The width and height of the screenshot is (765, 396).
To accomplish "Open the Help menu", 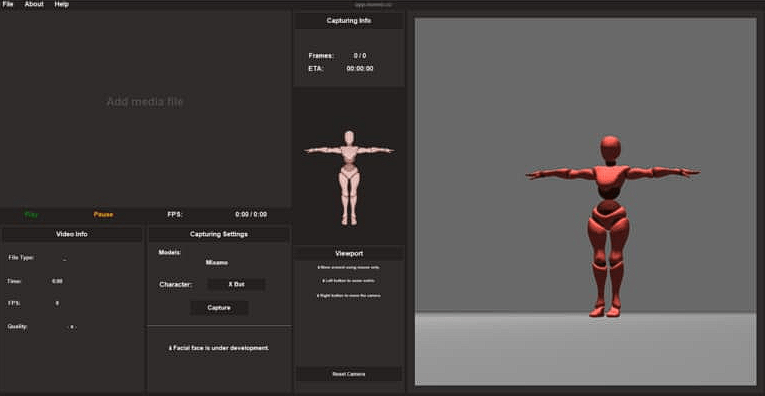I will click(x=61, y=4).
